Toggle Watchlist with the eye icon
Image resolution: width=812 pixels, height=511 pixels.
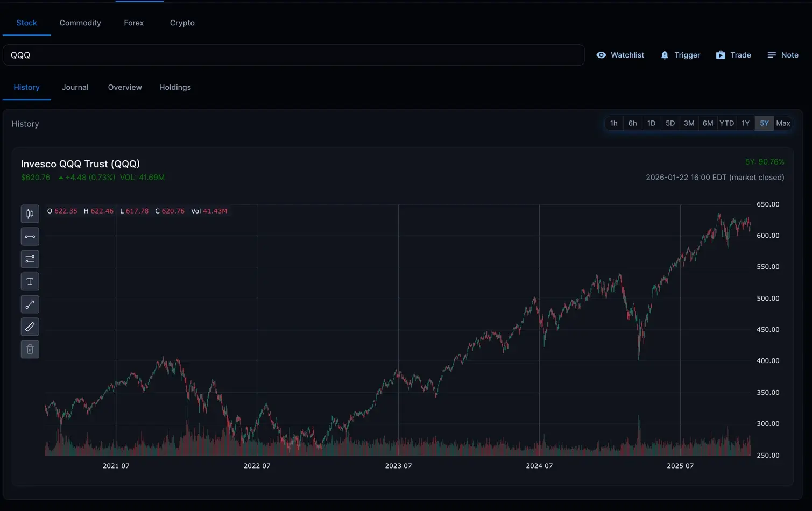point(601,55)
